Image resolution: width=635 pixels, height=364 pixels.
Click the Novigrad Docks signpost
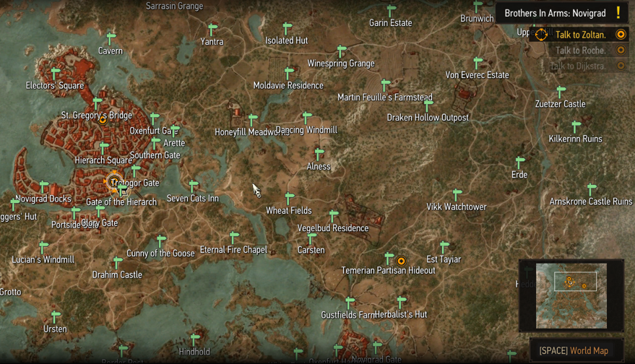(44, 186)
